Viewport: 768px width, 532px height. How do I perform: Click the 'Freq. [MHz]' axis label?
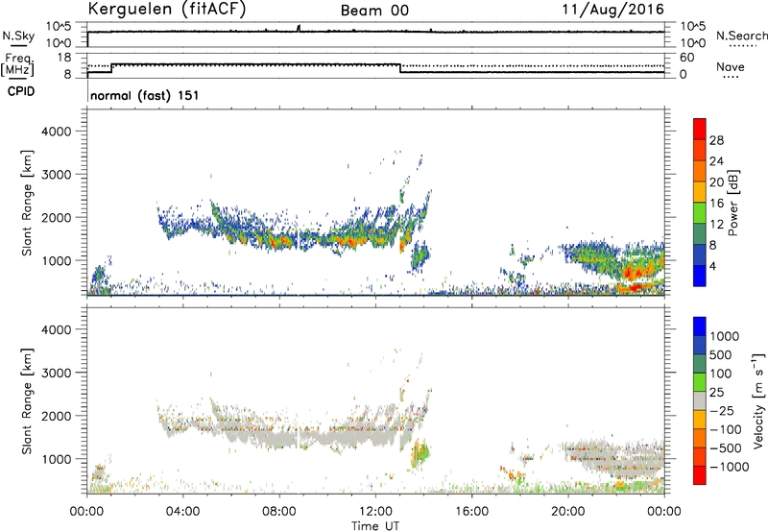[x=18, y=65]
